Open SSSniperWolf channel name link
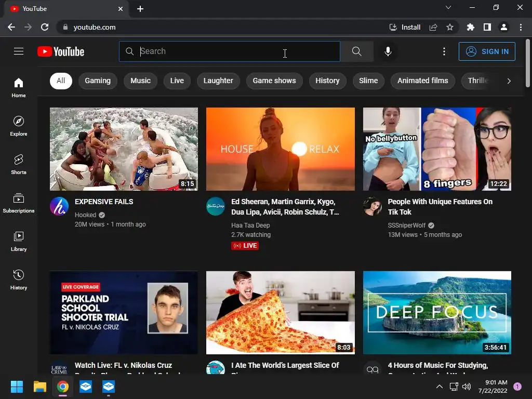Screen dimensions: 532x399 (x=406, y=225)
